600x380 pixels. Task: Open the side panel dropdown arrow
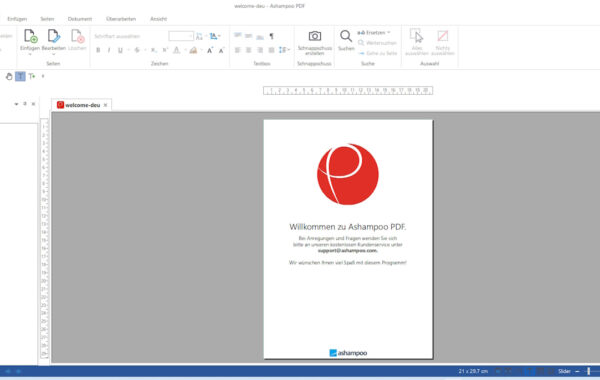16,104
